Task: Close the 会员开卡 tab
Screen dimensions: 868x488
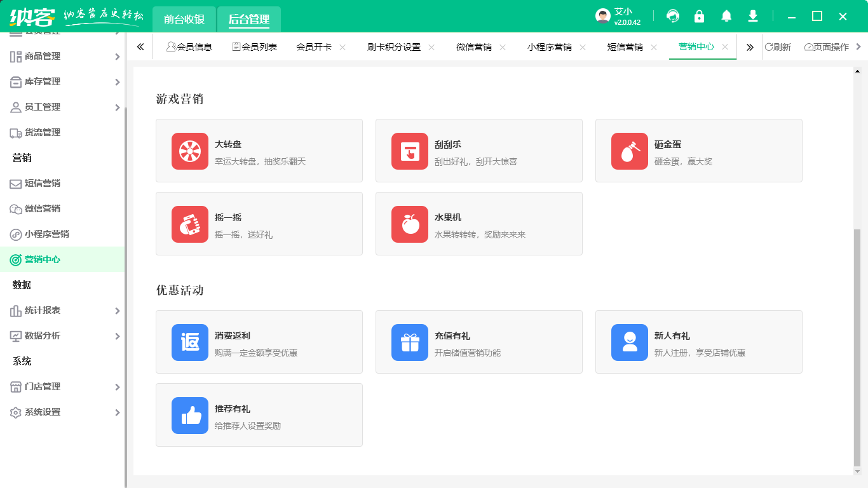Action: (x=342, y=47)
